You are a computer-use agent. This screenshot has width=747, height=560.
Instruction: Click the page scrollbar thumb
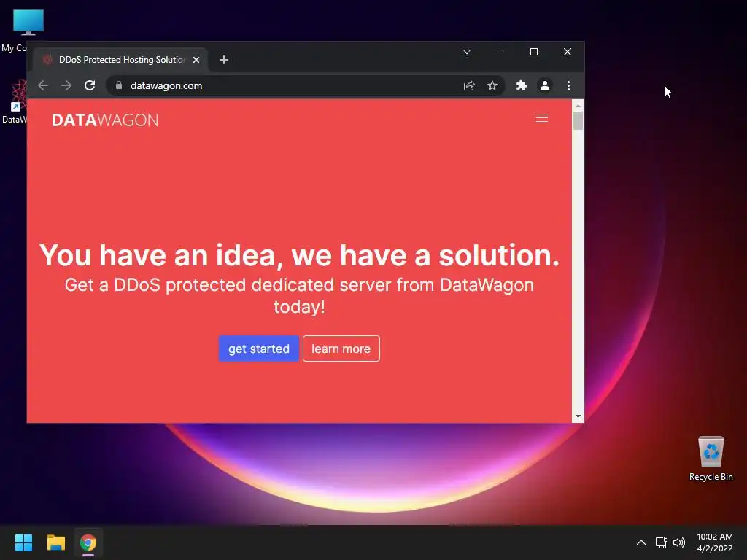coord(578,120)
